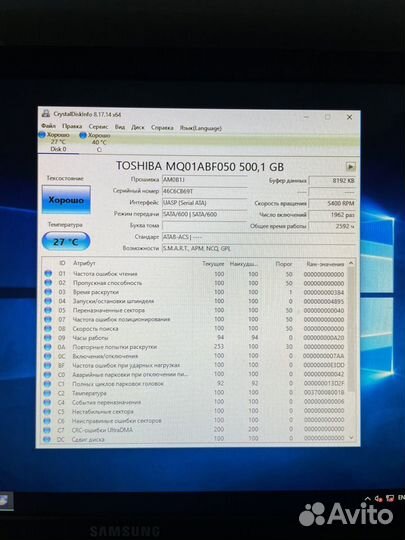Click the volume icon in system tray
Image resolution: width=405 pixels, height=540 pixels.
[x=379, y=499]
